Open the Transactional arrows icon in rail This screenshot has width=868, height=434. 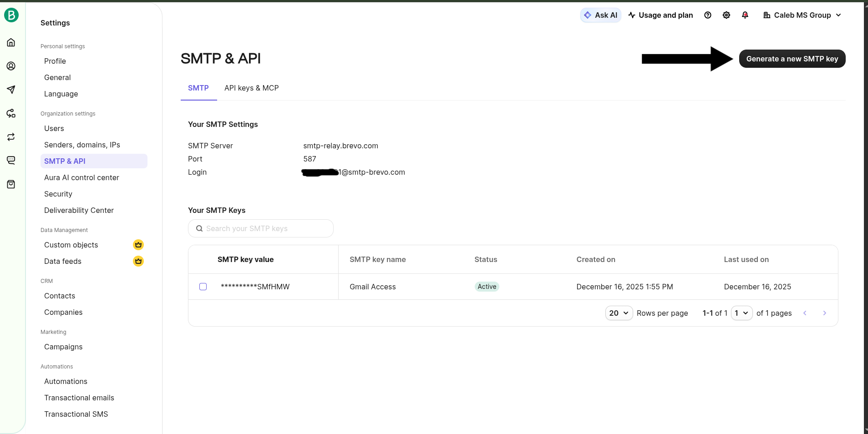[x=11, y=137]
